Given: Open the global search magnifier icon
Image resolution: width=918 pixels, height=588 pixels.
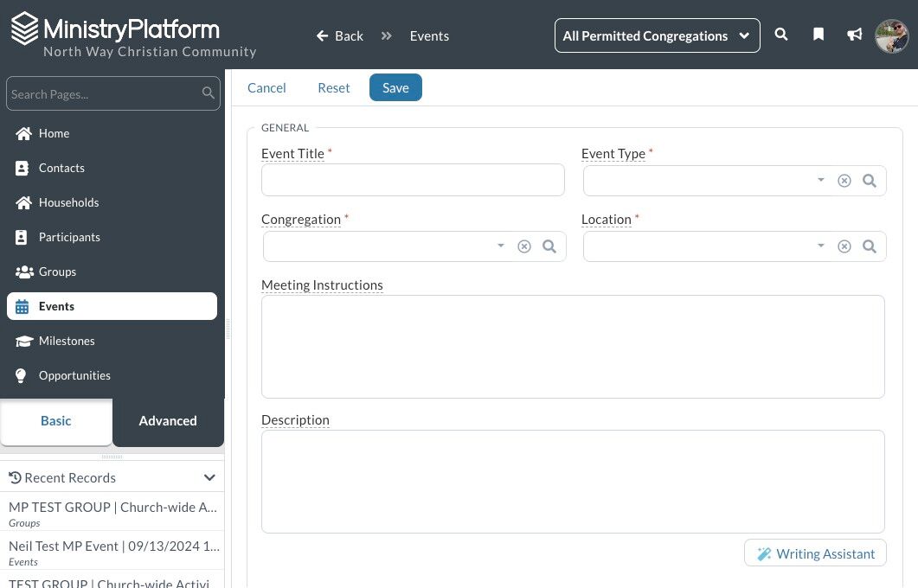Looking at the screenshot, I should coord(781,35).
